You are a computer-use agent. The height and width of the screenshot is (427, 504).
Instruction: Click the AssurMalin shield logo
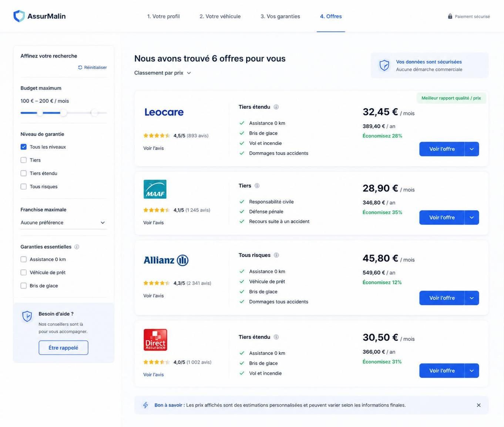[19, 16]
